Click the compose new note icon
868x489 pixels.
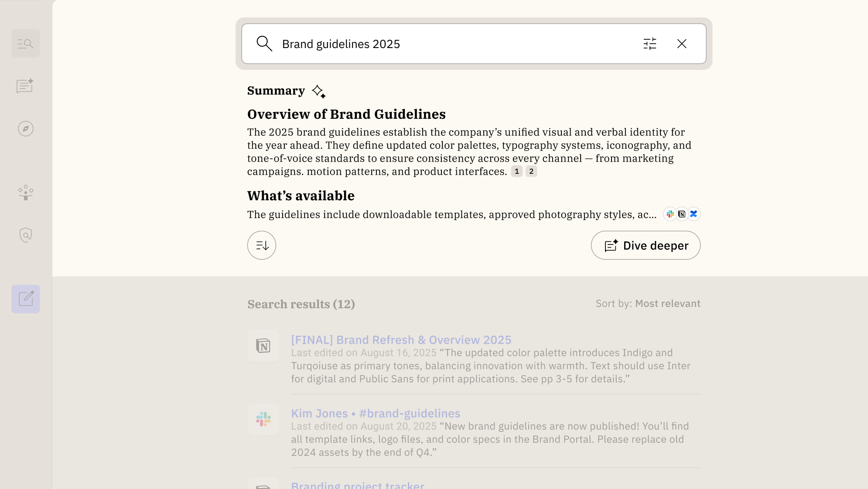coord(26,299)
